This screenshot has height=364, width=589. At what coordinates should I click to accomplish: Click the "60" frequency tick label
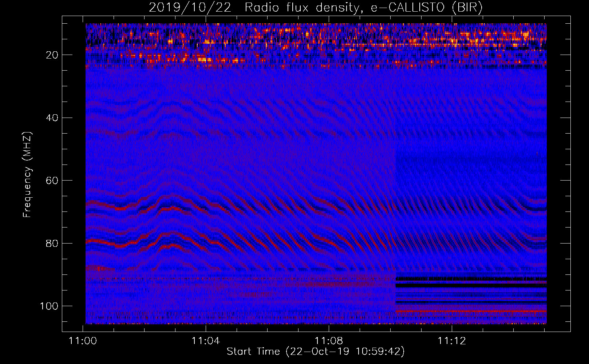tap(52, 181)
